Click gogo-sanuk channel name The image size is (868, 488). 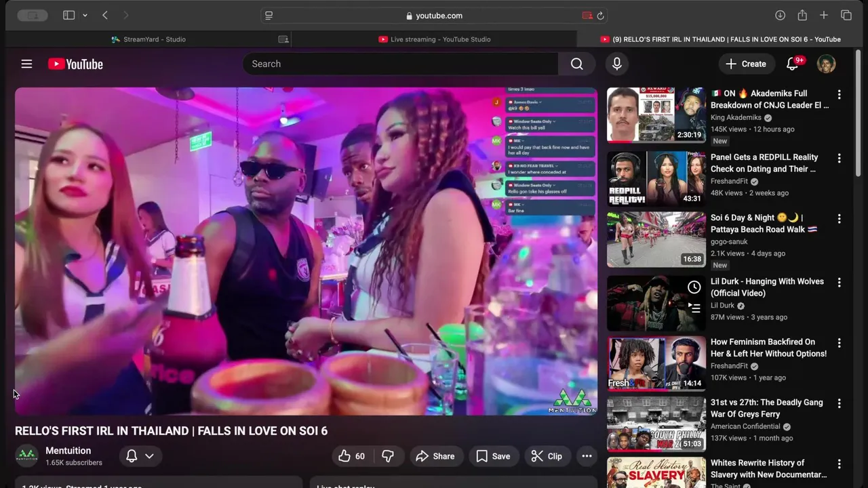729,242
